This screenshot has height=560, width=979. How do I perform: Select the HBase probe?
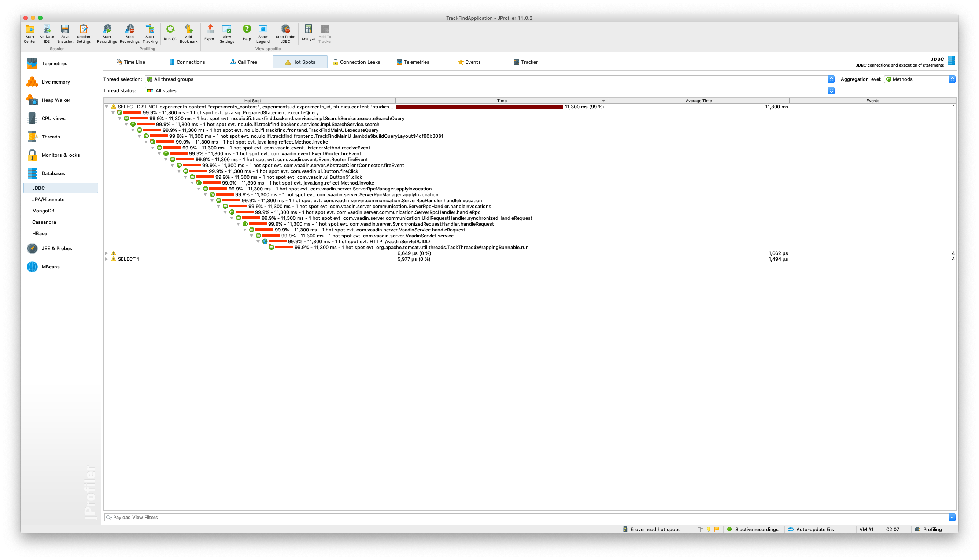point(39,233)
